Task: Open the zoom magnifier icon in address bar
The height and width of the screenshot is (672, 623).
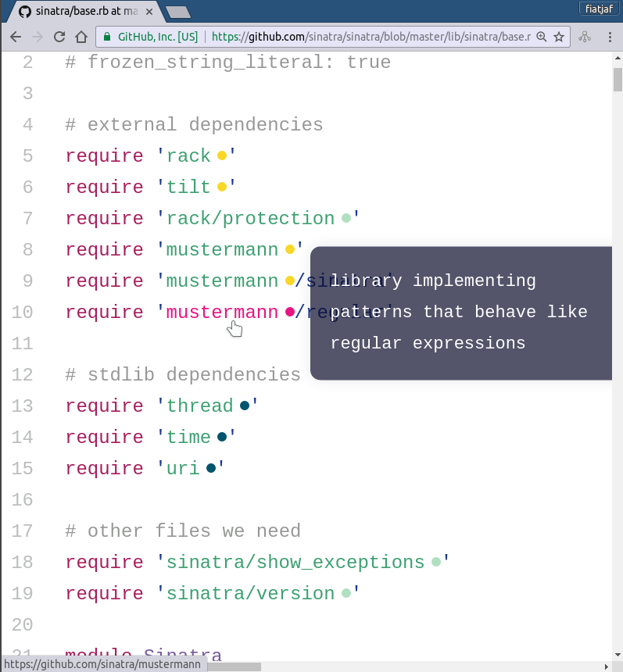Action: click(542, 37)
